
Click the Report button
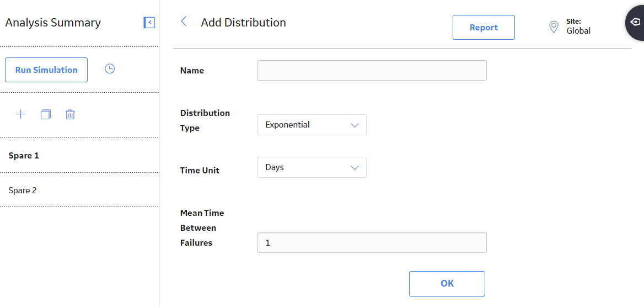click(484, 28)
